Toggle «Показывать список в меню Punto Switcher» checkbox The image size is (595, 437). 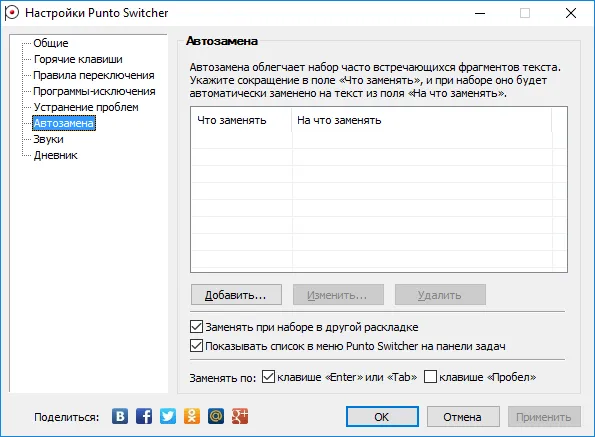(196, 346)
